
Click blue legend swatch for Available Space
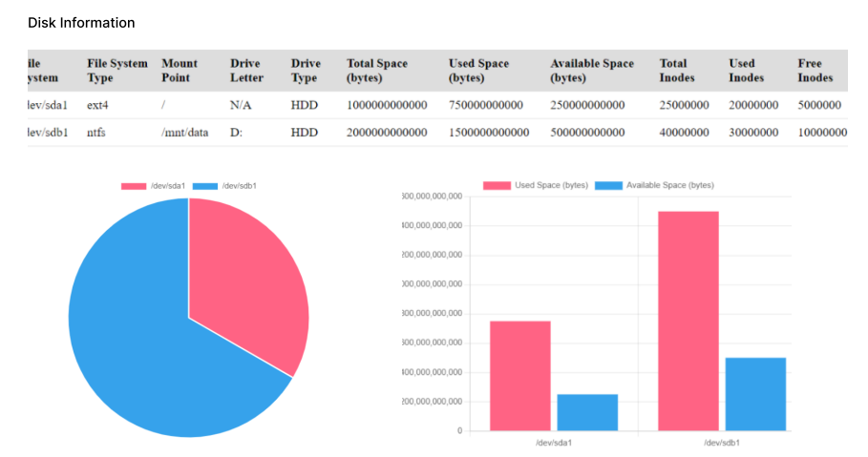pos(608,185)
